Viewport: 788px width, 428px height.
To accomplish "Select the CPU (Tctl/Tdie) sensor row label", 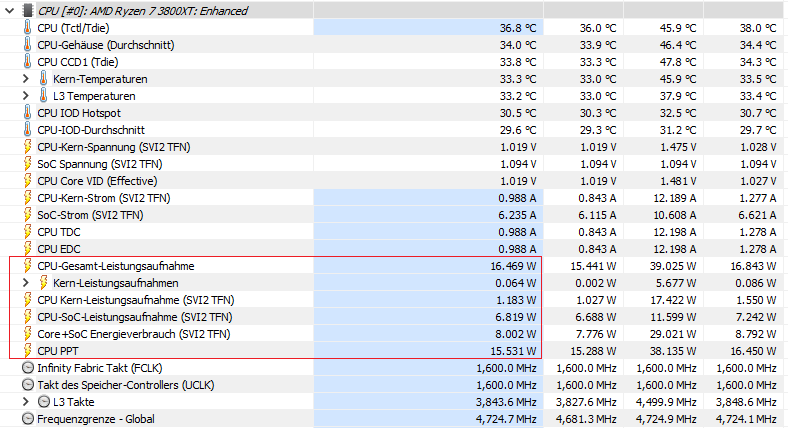I will pyautogui.click(x=73, y=28).
